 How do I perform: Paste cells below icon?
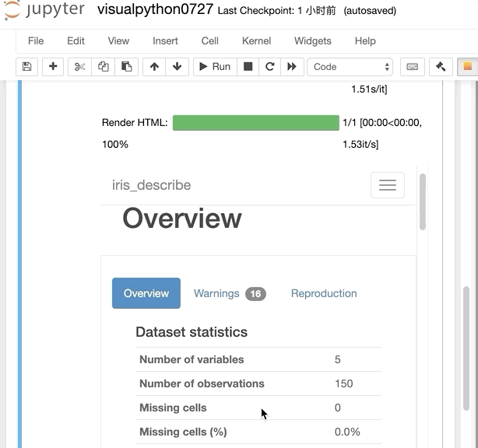127,66
